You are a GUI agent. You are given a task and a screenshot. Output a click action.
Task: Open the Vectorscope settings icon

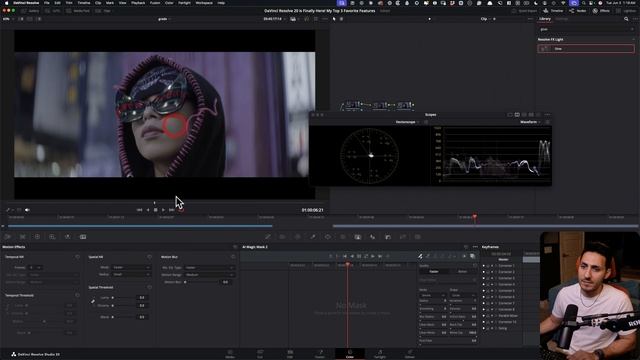click(x=426, y=122)
